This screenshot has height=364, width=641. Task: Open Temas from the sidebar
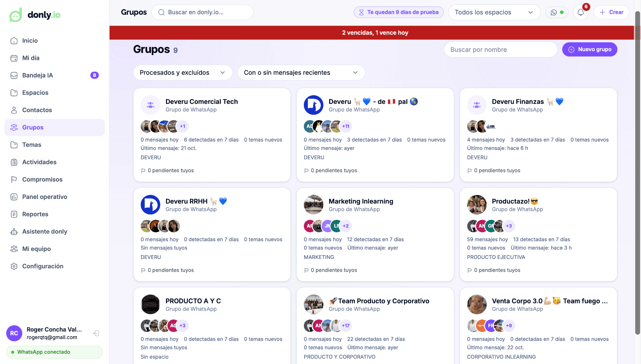54,145
